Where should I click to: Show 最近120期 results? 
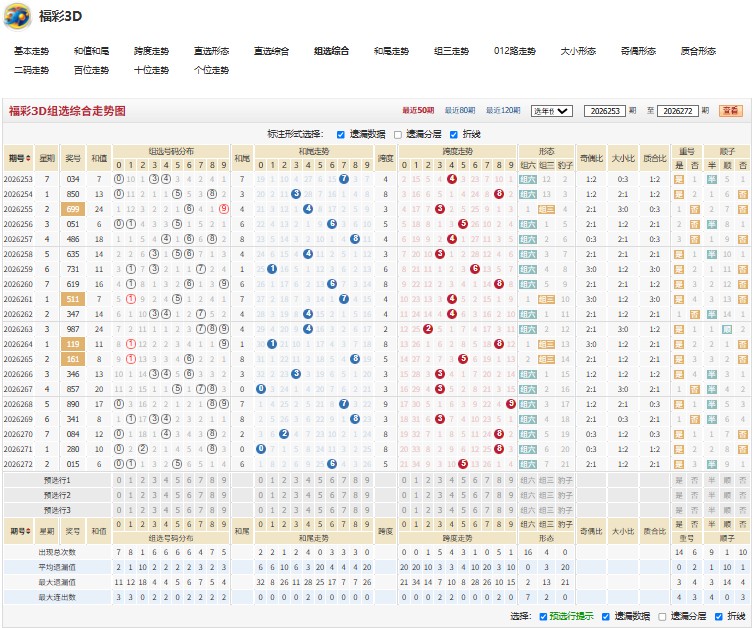503,110
